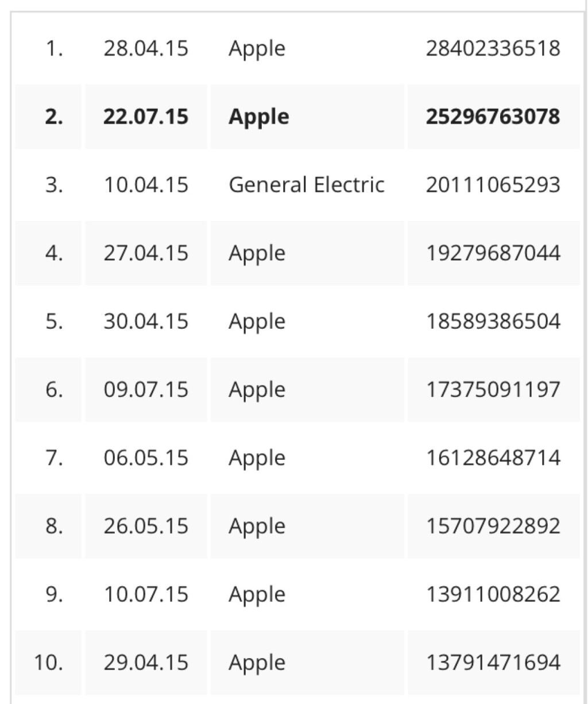
Task: Click the bold value 25296763078
Action: click(x=493, y=117)
